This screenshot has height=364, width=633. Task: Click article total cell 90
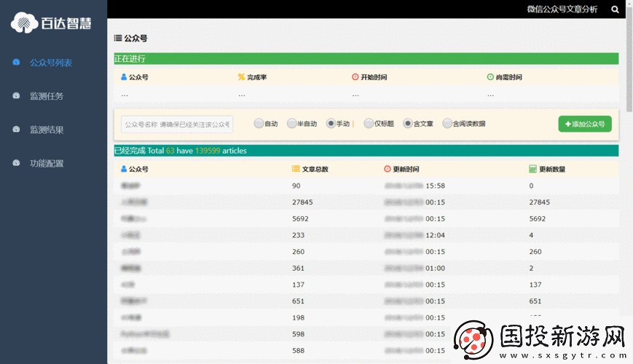(x=296, y=186)
